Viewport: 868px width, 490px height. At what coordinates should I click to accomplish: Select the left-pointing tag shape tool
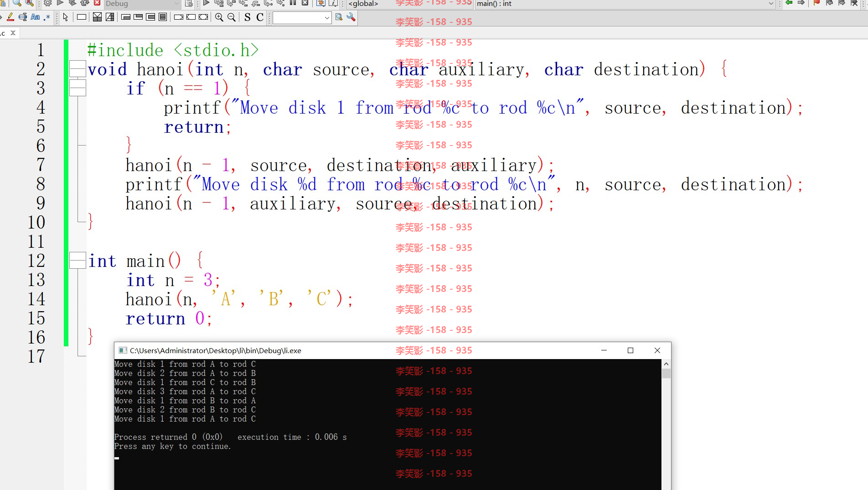(x=191, y=17)
